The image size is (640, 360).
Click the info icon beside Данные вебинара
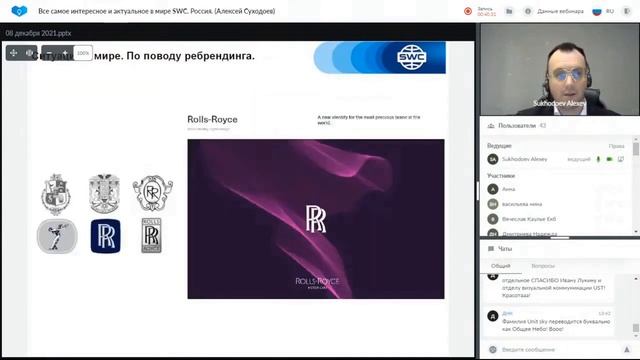(x=528, y=11)
